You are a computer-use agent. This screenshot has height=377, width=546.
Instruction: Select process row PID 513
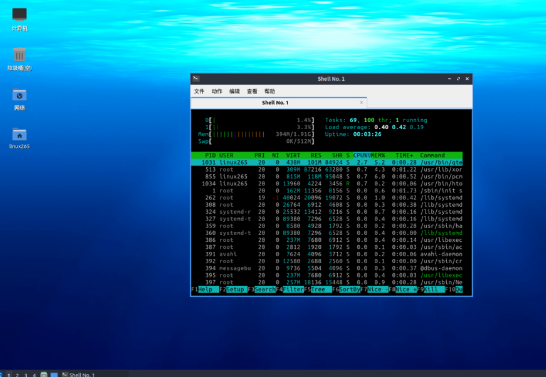point(327,170)
